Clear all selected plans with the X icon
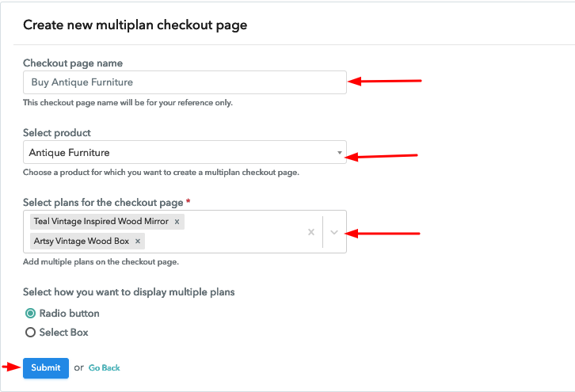 tap(311, 232)
